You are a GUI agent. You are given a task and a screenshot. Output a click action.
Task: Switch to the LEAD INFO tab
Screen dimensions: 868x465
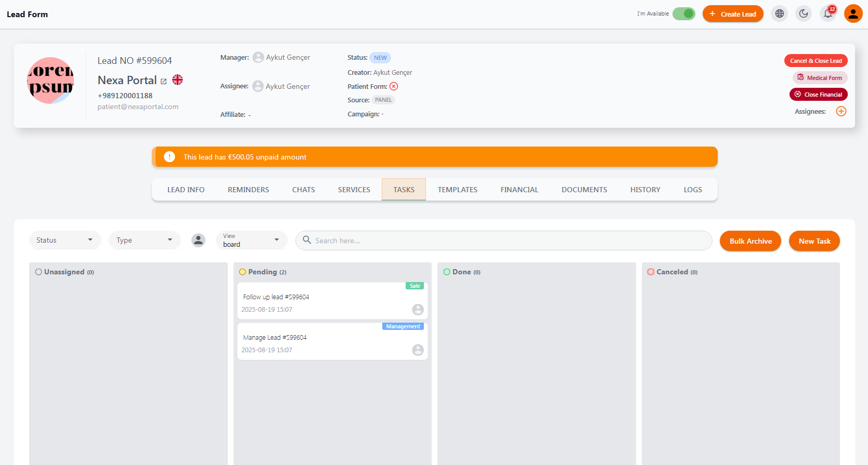point(186,190)
